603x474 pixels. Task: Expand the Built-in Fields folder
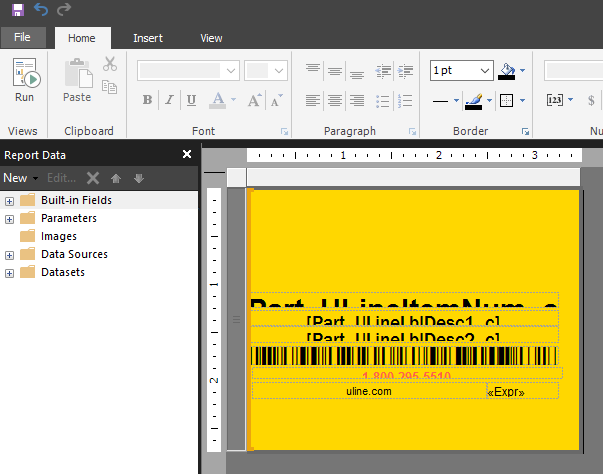point(9,201)
